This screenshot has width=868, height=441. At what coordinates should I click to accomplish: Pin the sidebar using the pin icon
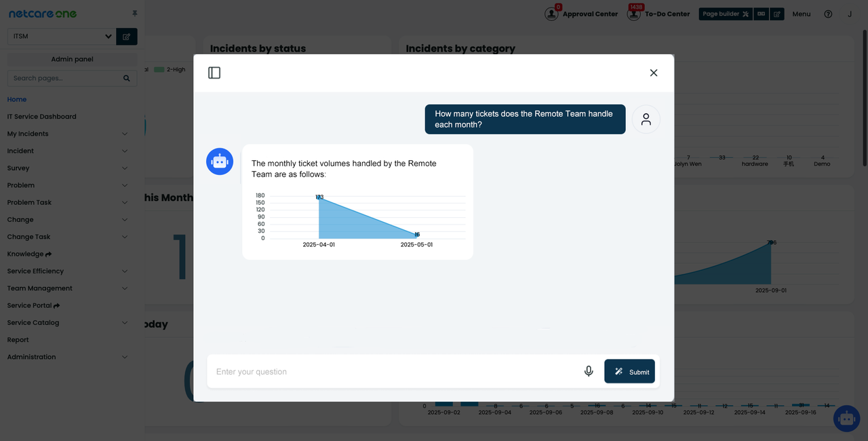pos(134,14)
